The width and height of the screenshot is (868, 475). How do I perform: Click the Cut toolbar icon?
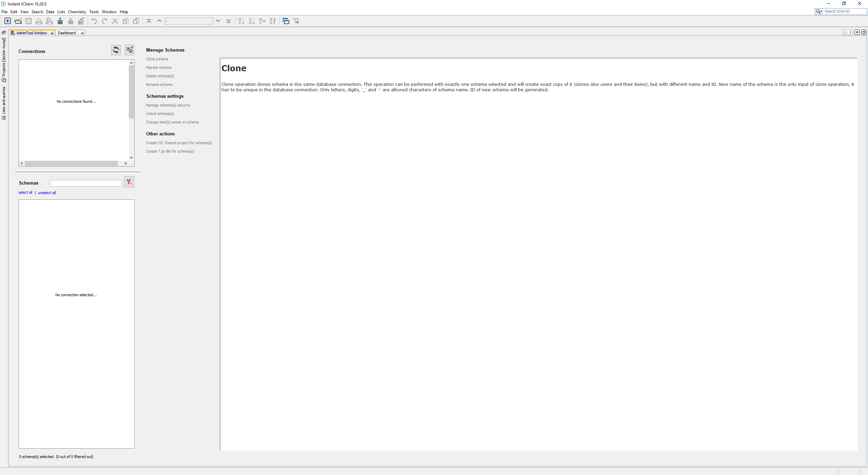[115, 21]
